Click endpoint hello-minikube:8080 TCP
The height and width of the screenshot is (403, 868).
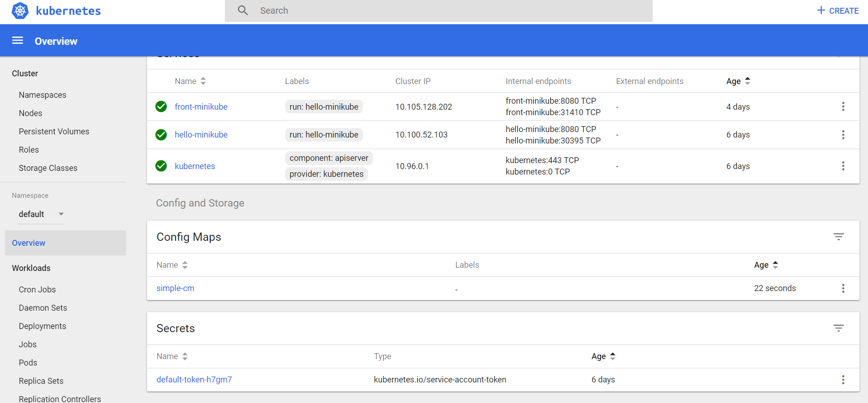[x=551, y=129]
